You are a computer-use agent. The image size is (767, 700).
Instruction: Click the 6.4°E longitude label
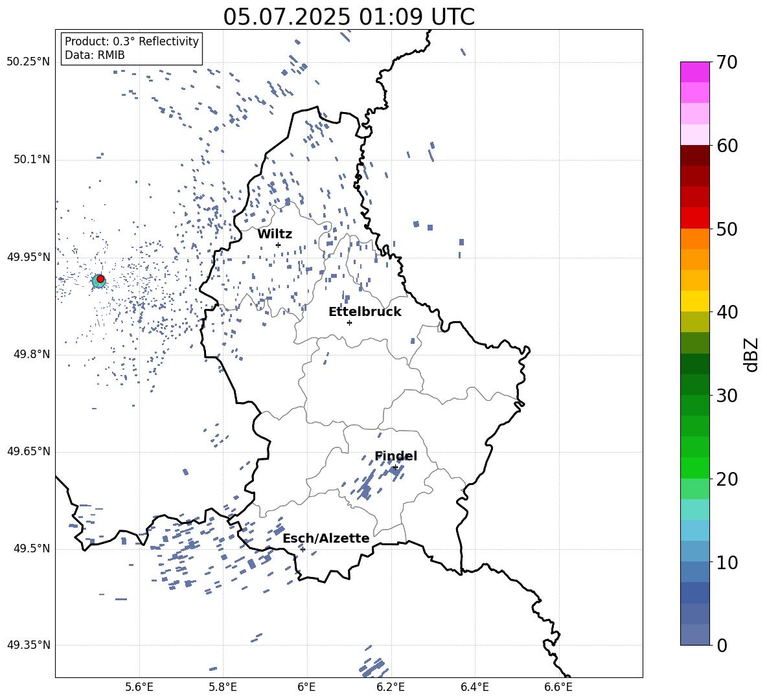pyautogui.click(x=474, y=687)
